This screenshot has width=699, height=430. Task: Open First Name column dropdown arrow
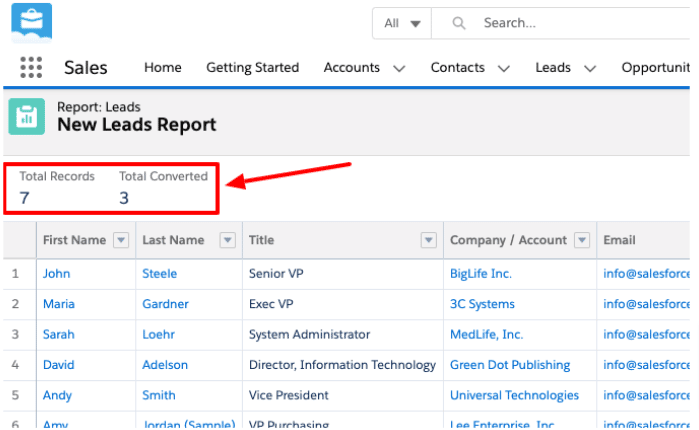(121, 240)
